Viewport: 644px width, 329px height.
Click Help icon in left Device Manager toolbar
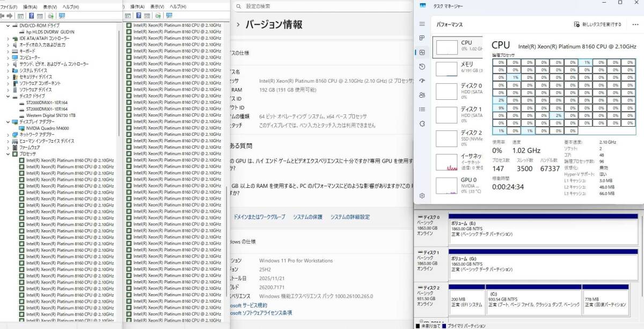click(x=32, y=16)
